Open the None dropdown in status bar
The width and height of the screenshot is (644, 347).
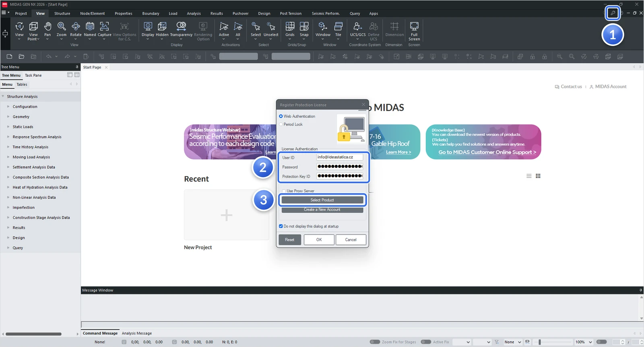point(513,342)
